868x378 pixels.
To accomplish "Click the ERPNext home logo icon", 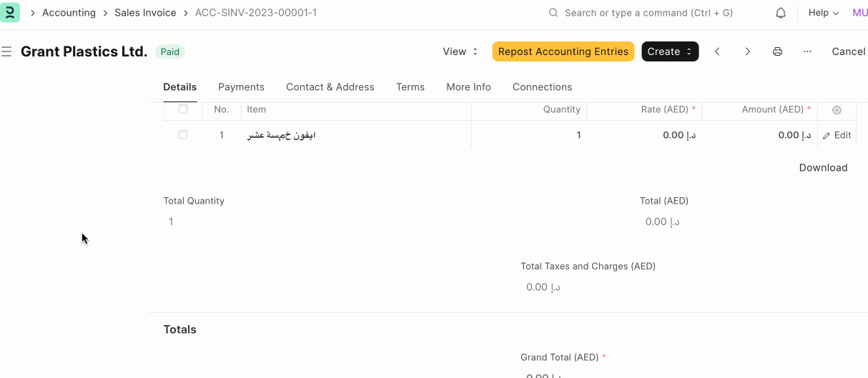I will 10,13.
